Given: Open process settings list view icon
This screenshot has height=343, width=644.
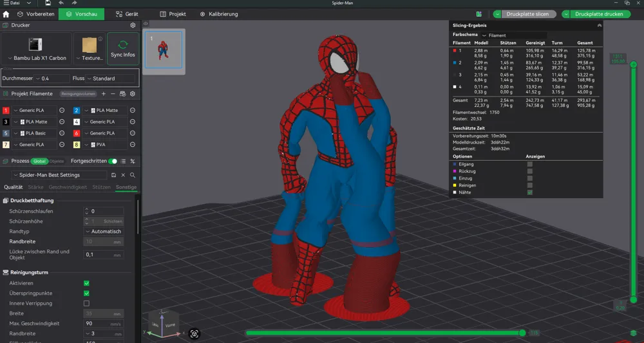Looking at the screenshot, I should pyautogui.click(x=123, y=162).
